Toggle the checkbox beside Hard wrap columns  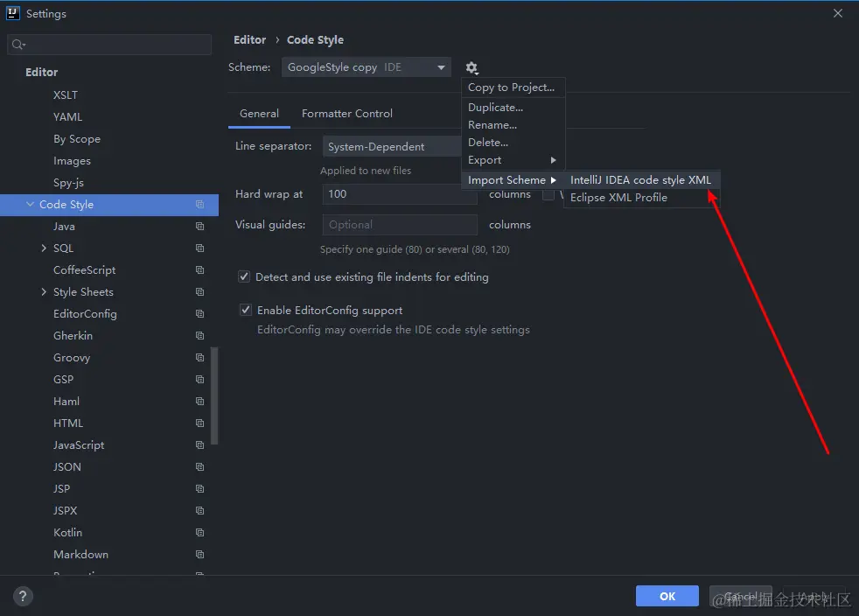548,194
